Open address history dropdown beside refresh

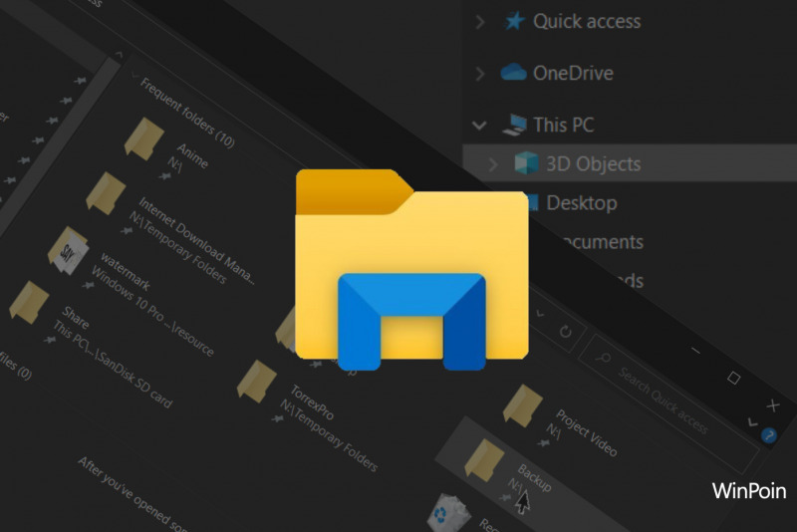tap(540, 314)
